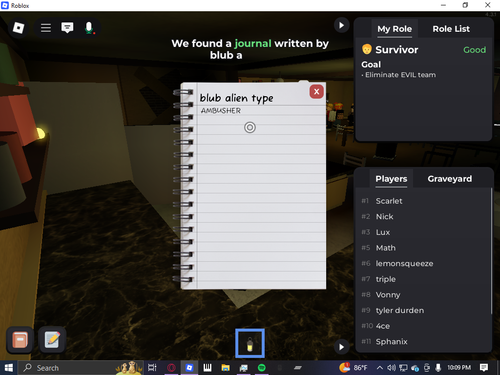This screenshot has height=375, width=500.
Task: Click the tray microphone icon
Action: click(438, 368)
